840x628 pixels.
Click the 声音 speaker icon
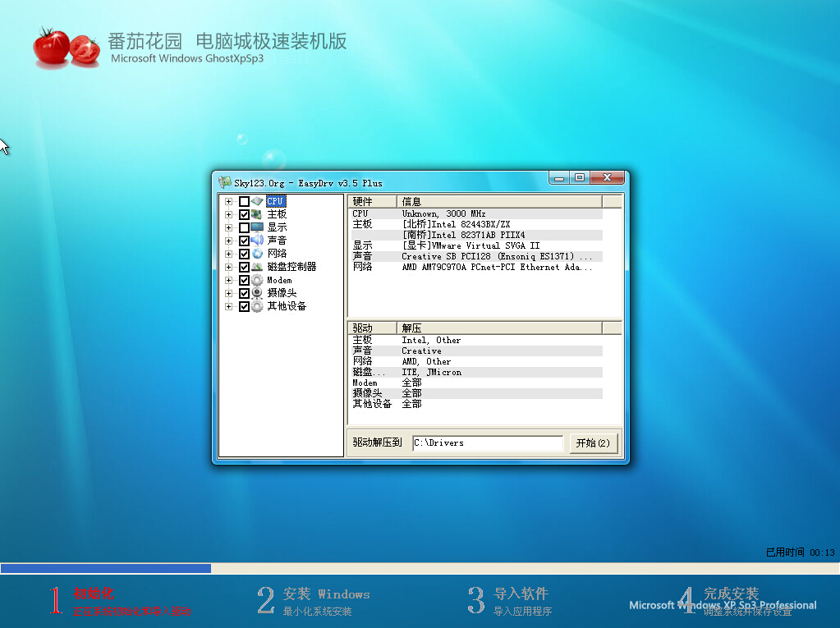click(257, 241)
